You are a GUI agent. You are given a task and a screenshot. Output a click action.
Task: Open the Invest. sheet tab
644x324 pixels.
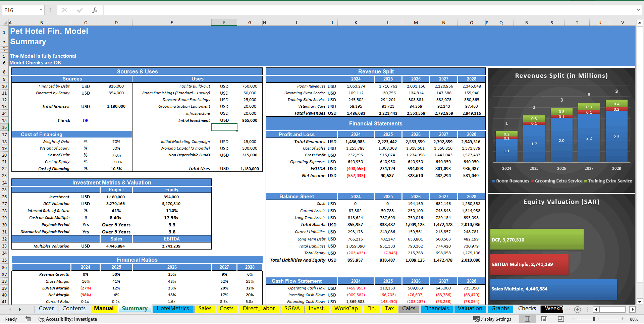[317, 309]
